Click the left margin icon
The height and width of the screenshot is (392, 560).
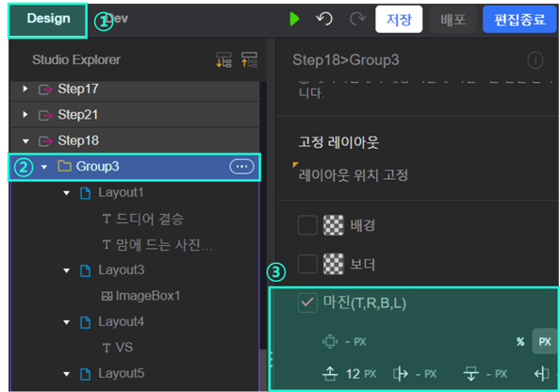542,374
